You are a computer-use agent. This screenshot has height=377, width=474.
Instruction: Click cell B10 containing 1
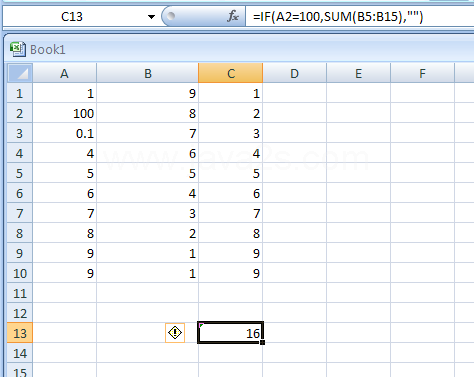[x=148, y=273]
